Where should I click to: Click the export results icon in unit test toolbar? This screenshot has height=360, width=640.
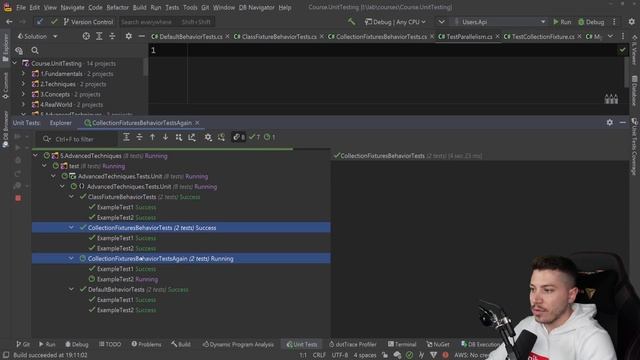pos(192,138)
